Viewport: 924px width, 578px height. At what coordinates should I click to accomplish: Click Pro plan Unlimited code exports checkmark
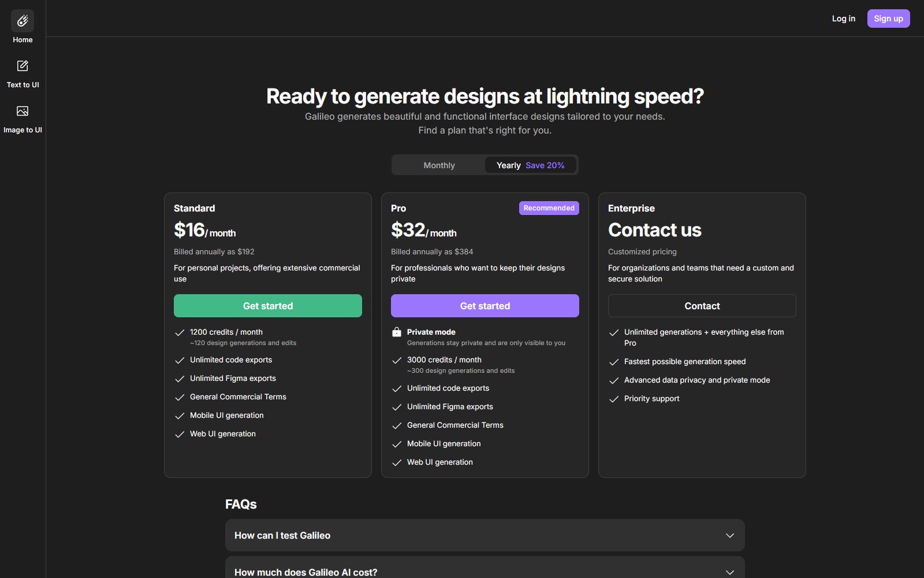click(x=397, y=389)
